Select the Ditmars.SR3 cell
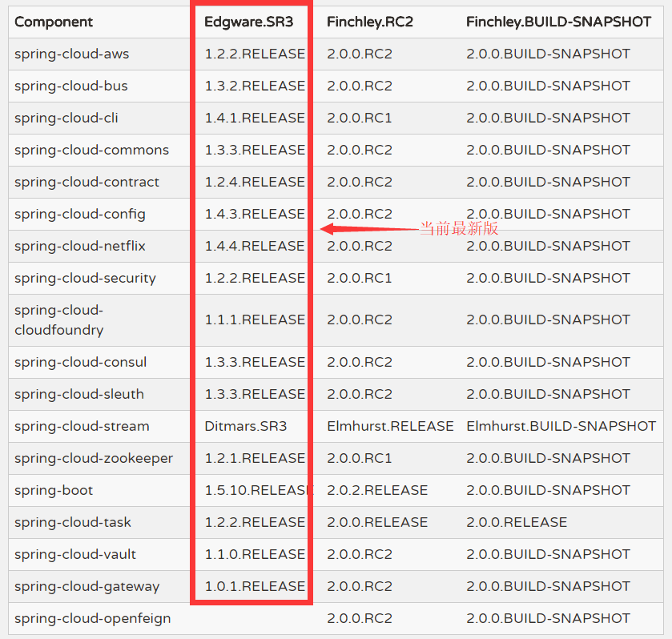This screenshot has width=672, height=639. click(246, 427)
